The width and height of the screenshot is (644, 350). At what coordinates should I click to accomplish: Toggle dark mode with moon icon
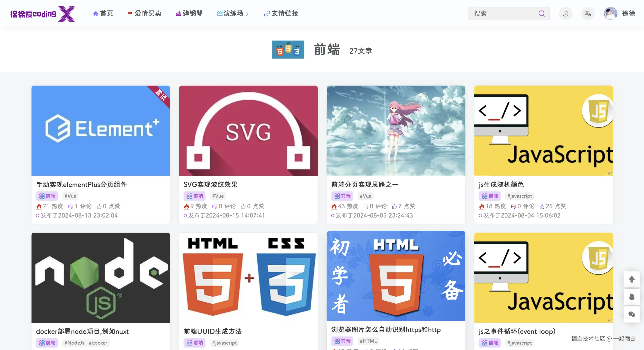coord(565,14)
